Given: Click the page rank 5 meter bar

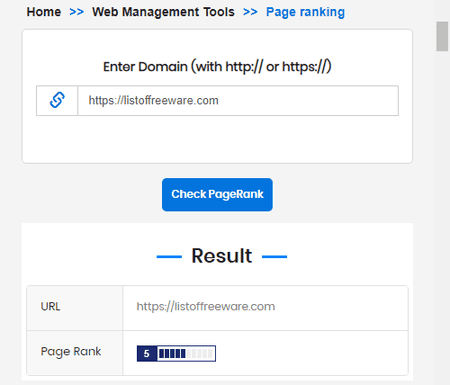Looking at the screenshot, I should click(x=176, y=353).
